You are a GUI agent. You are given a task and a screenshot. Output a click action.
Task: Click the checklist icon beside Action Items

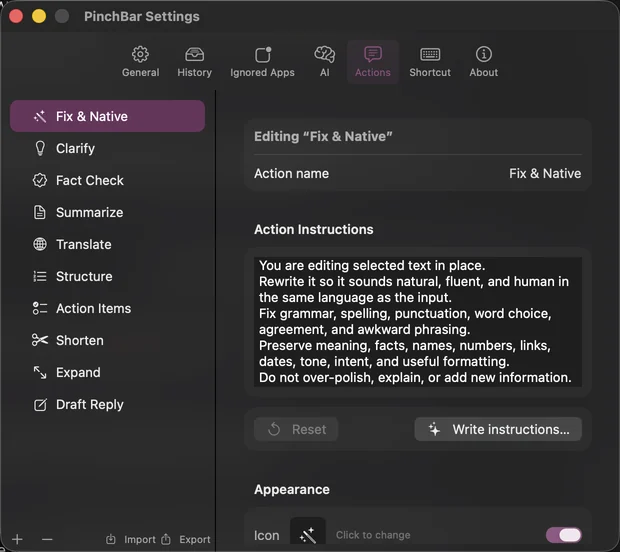[x=40, y=308]
